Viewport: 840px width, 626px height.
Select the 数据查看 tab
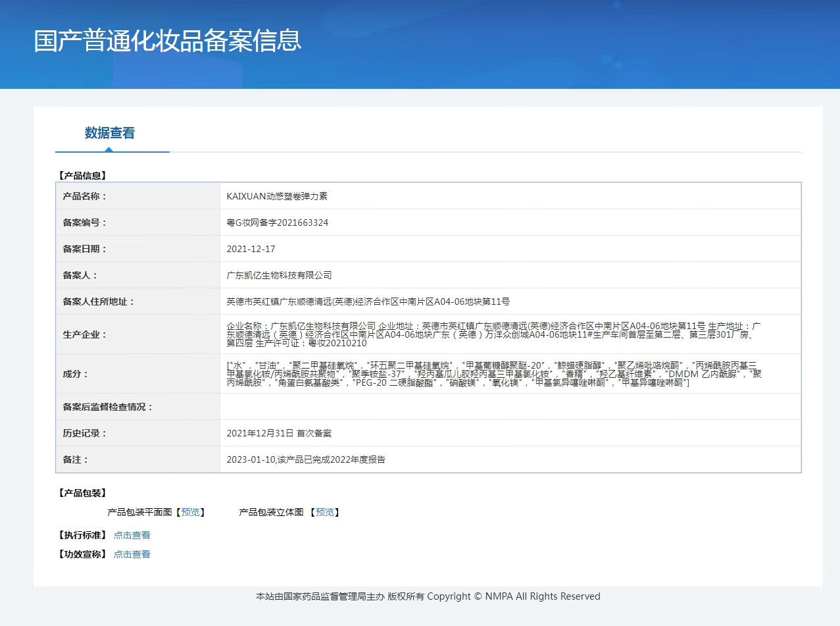coord(109,133)
